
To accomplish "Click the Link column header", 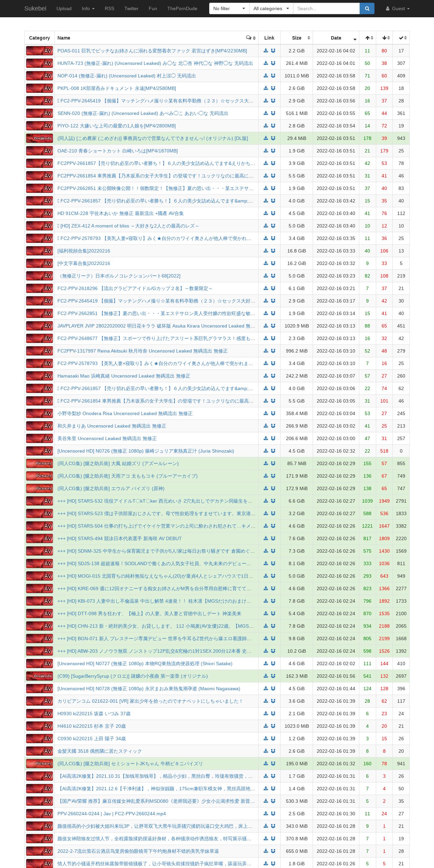I will pyautogui.click(x=269, y=38).
